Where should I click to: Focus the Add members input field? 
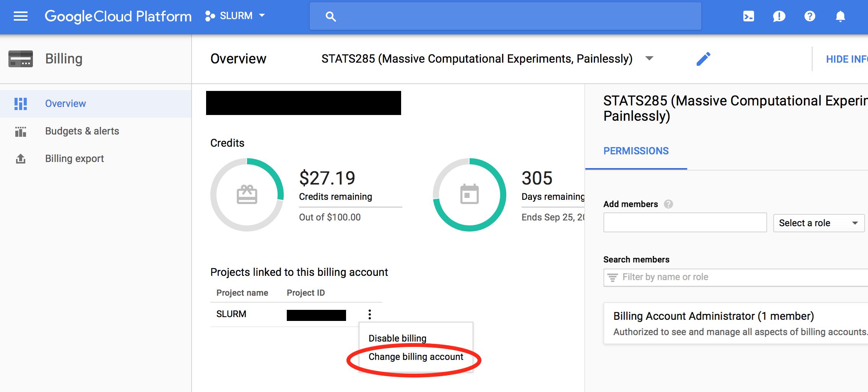click(685, 222)
